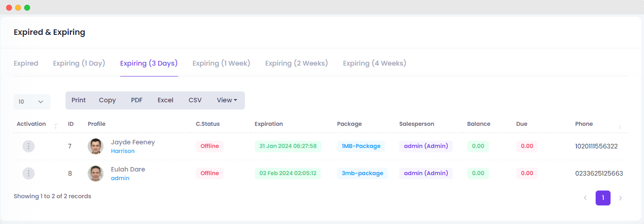Open the three-dot menu for Jayde Feeney
The image size is (644, 224).
tap(28, 146)
